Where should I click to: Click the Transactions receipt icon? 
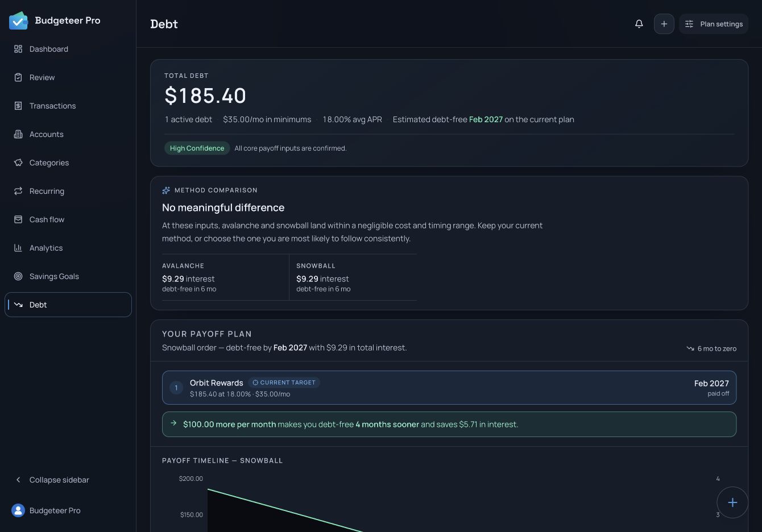coord(18,106)
